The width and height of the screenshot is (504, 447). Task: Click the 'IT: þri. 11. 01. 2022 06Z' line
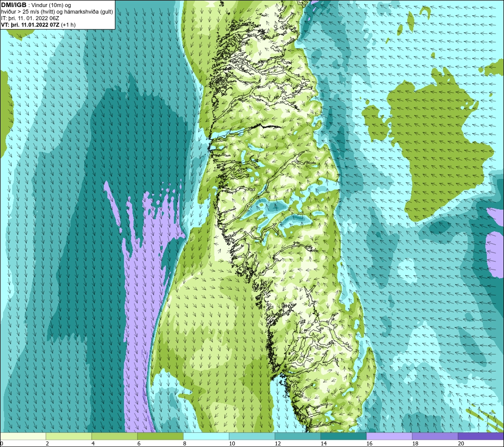coord(30,18)
